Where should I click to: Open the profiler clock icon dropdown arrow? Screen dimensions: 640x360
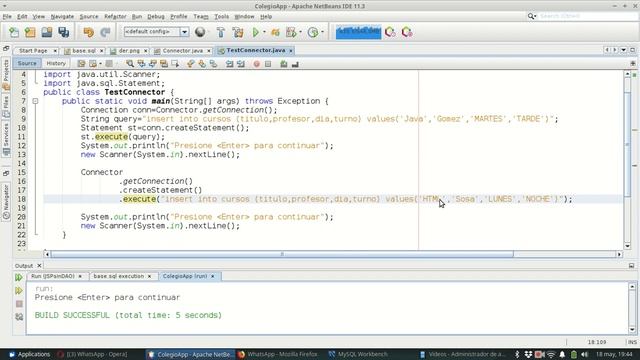pyautogui.click(x=322, y=32)
